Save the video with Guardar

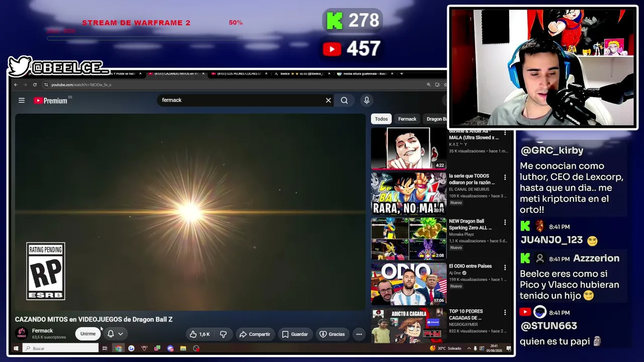(x=295, y=334)
